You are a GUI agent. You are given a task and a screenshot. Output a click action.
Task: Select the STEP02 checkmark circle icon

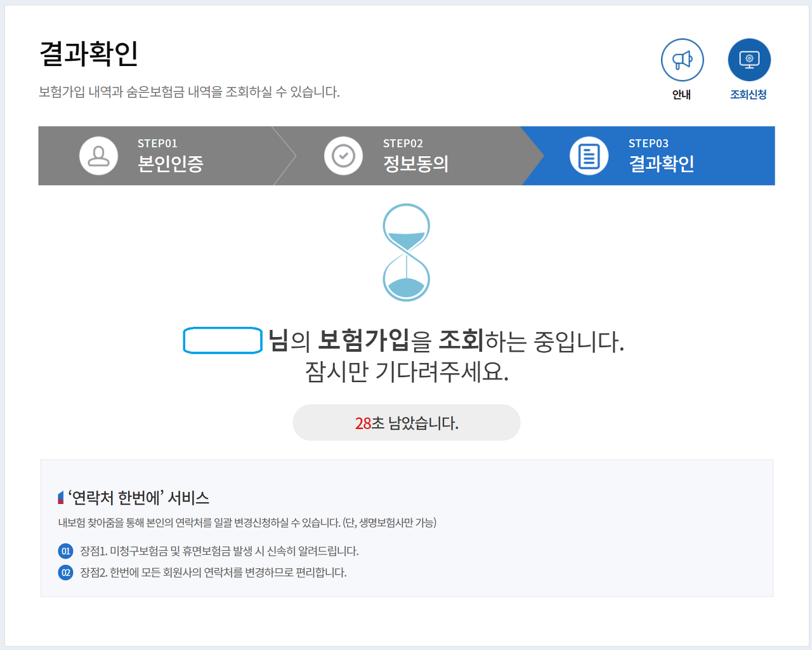[x=343, y=156]
